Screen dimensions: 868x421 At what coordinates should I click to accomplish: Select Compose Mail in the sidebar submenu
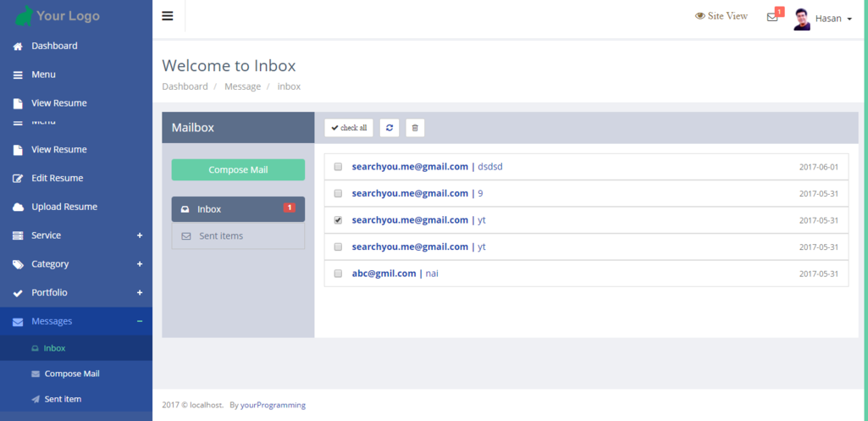(72, 374)
